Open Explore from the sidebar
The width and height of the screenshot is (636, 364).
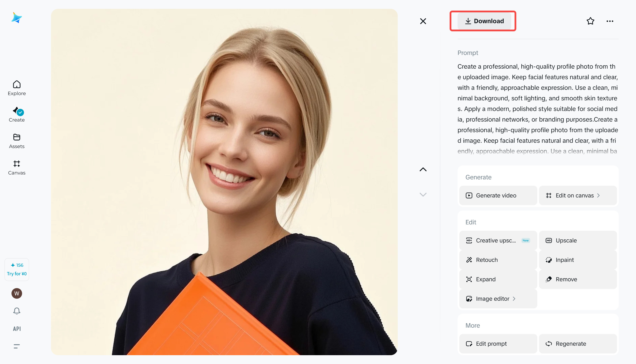17,88
